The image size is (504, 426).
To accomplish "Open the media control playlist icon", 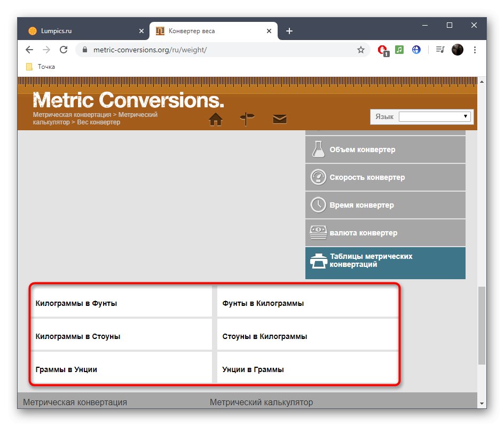I will (440, 50).
